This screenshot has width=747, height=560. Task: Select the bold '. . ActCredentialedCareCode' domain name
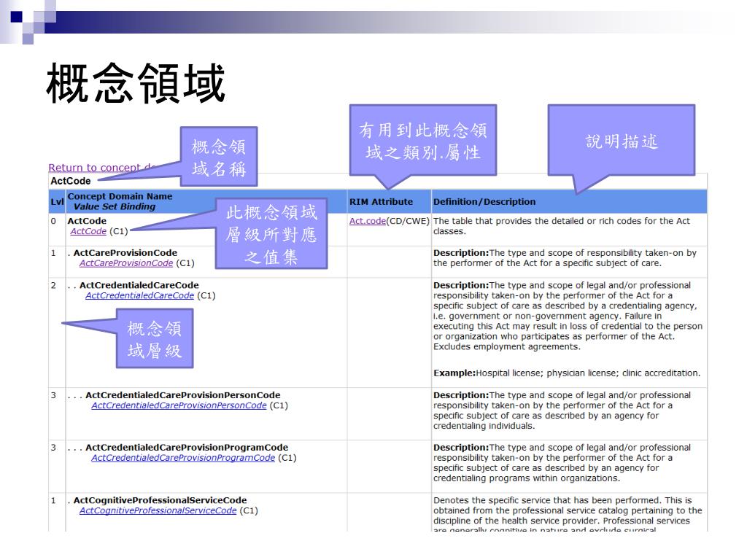[x=133, y=285]
